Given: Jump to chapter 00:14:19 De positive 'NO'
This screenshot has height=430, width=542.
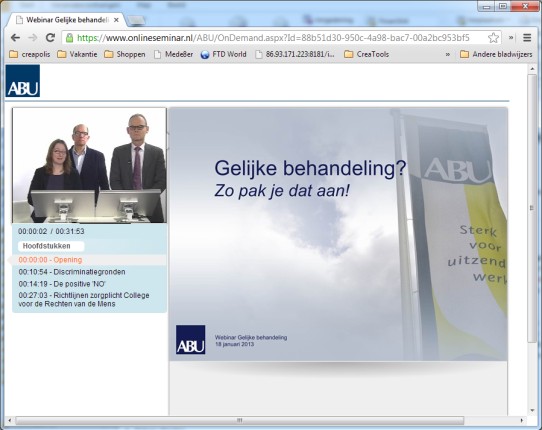Looking at the screenshot, I should click(62, 284).
